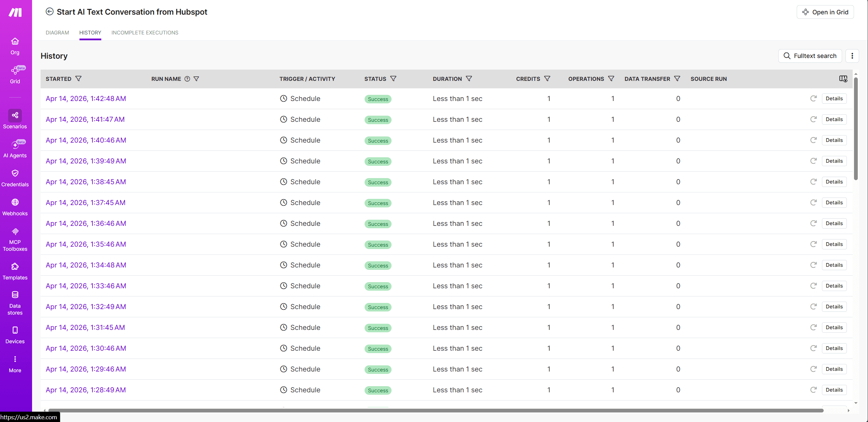This screenshot has width=868, height=422.
Task: Open the Duration column filter
Action: pyautogui.click(x=469, y=79)
